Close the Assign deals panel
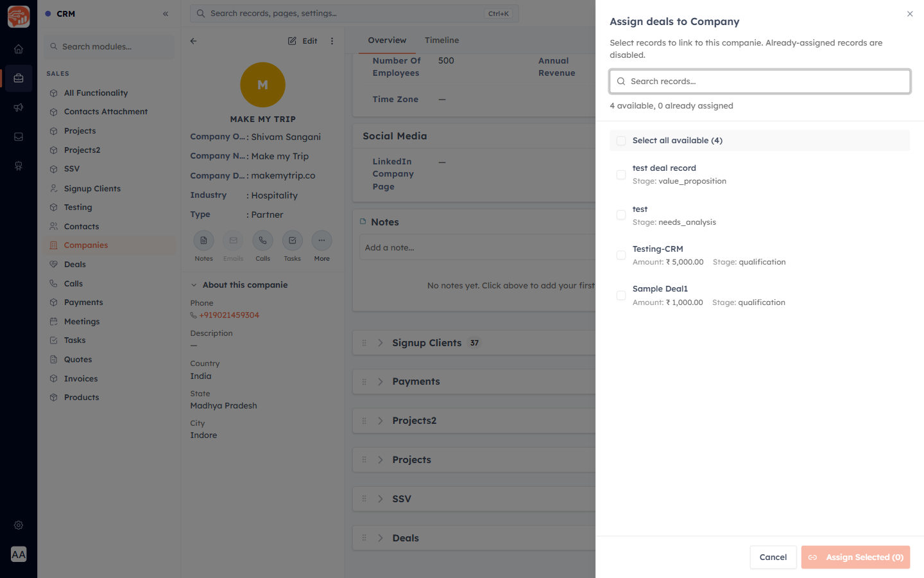Image resolution: width=924 pixels, height=578 pixels. coord(910,13)
